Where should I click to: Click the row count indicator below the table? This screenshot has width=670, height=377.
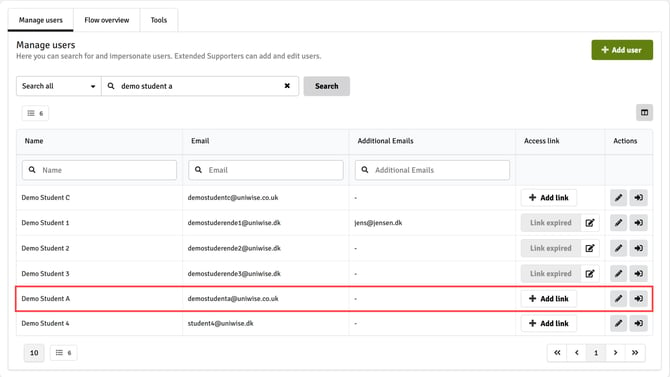(x=63, y=353)
